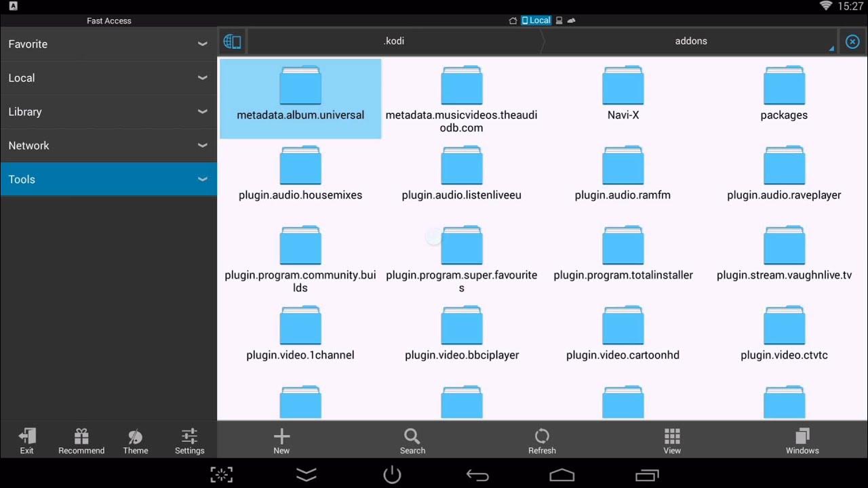Expand the Favorite section
This screenshot has height=488, width=868.
coord(108,44)
